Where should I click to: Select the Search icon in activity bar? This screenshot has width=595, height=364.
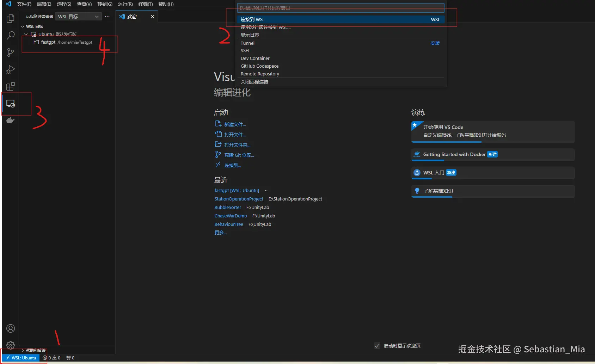tap(10, 35)
